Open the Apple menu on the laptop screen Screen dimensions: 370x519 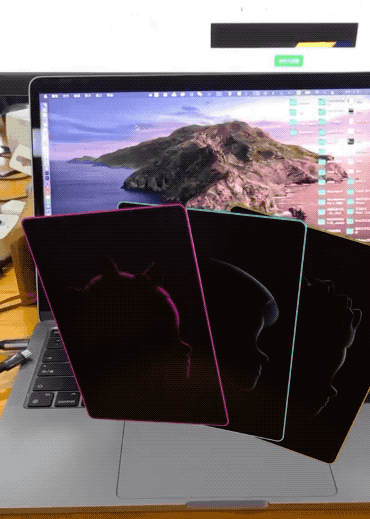[x=46, y=96]
